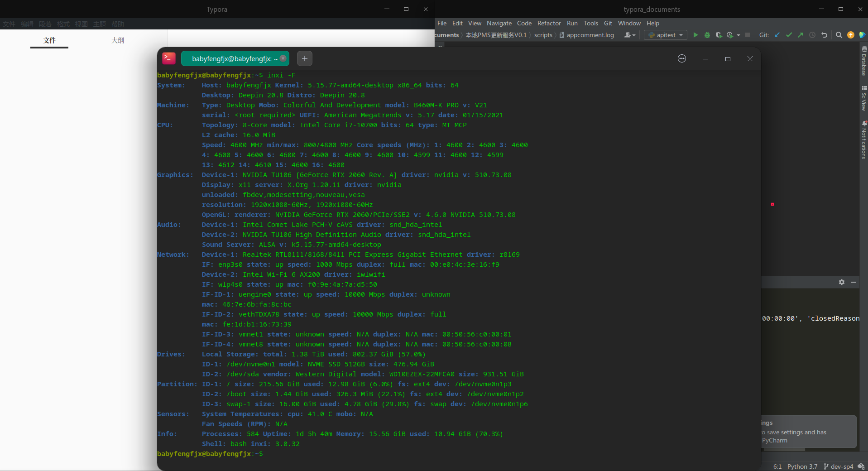Close the babyfengfjx terminal tab
The image size is (868, 471).
tap(283, 58)
